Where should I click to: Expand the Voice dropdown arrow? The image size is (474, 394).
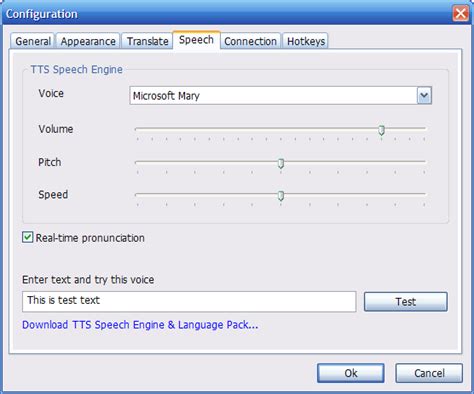[x=424, y=96]
